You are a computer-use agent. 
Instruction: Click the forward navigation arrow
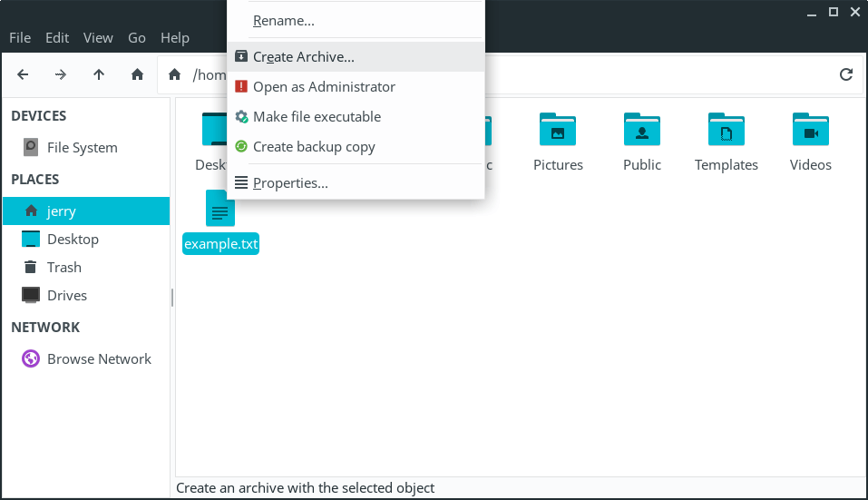[x=61, y=74]
